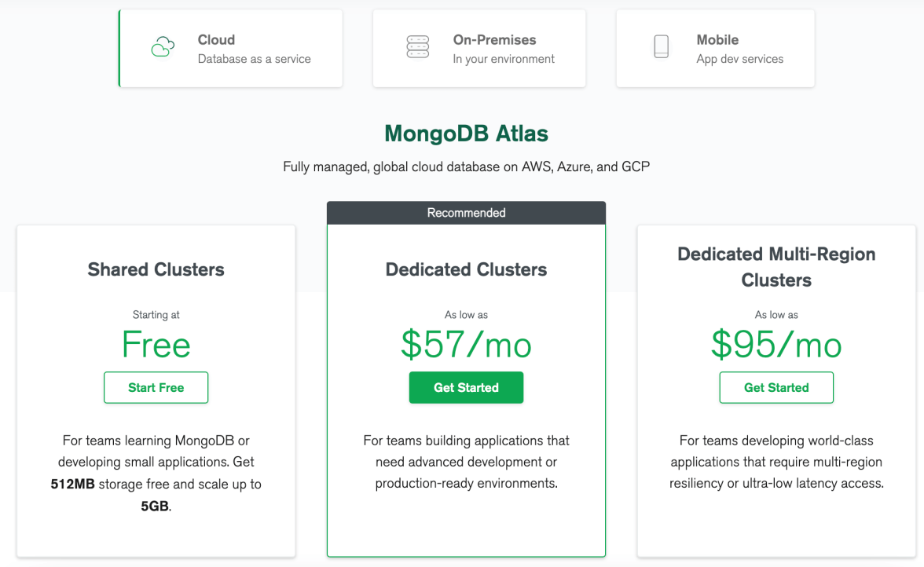Click the Shared Clusters heading

click(x=156, y=269)
